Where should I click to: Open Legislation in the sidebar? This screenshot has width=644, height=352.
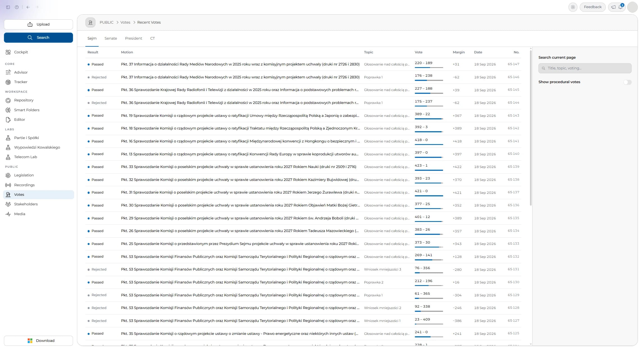[38, 175]
